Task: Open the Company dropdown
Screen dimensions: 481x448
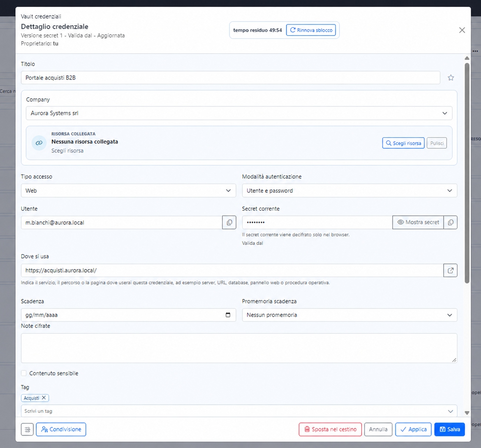Action: pos(239,113)
